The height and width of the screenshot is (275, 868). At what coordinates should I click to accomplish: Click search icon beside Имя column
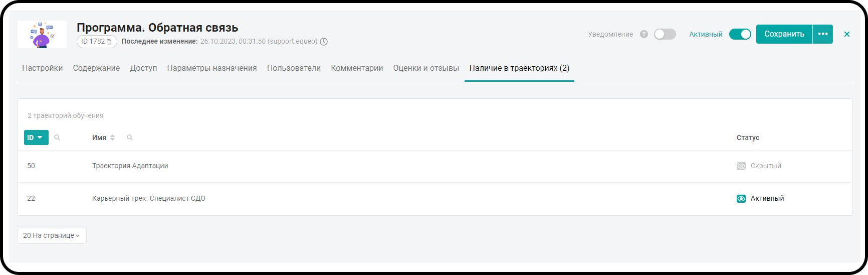(130, 137)
